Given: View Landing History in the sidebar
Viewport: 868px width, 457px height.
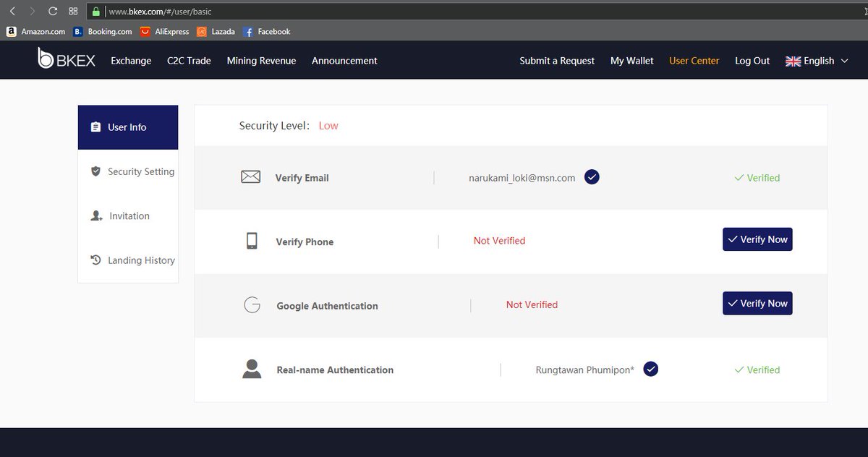Looking at the screenshot, I should click(x=128, y=260).
